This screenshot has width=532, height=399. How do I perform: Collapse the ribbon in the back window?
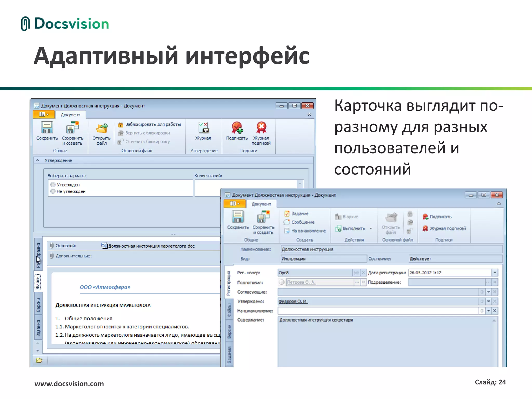click(x=309, y=115)
